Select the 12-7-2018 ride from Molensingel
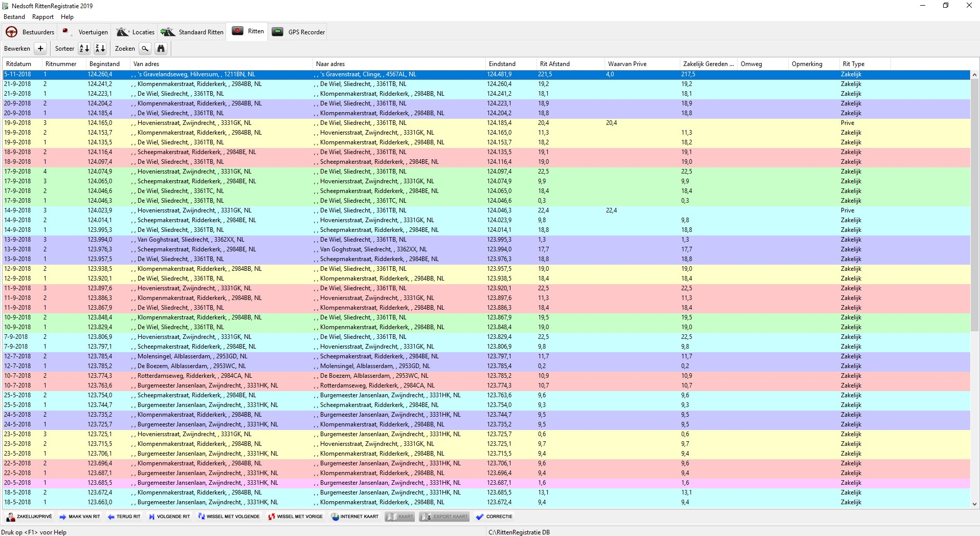 tap(486, 356)
